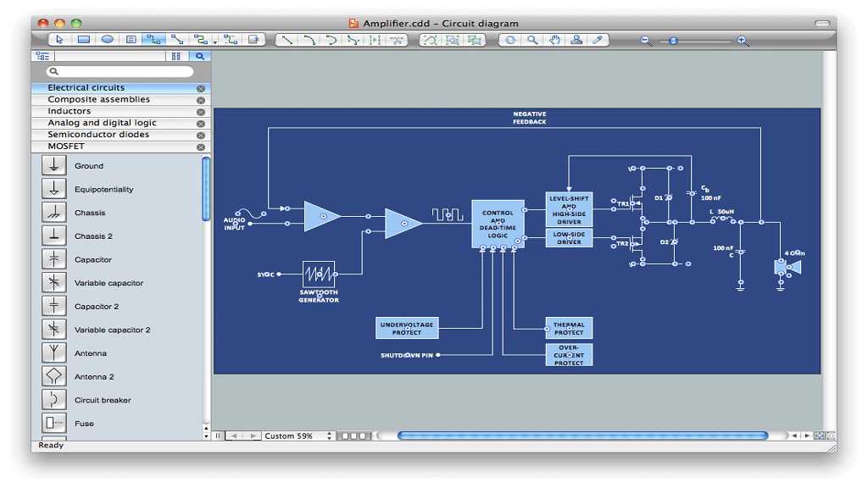Click the pause button in status bar
This screenshot has width=868, height=488.
(218, 436)
